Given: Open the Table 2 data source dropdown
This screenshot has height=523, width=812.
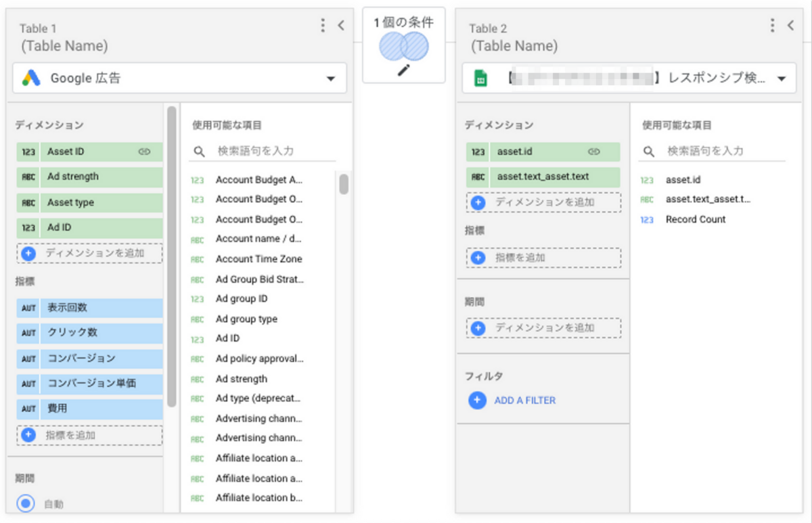Looking at the screenshot, I should pos(782,78).
